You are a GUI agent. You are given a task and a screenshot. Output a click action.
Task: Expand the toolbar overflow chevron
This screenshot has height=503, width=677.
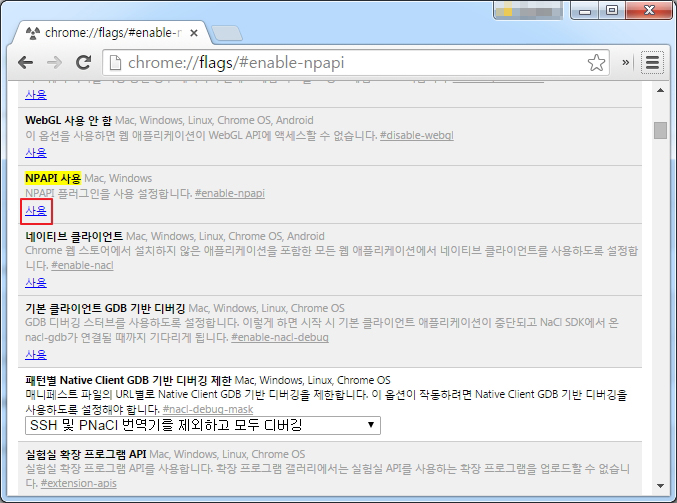point(626,63)
